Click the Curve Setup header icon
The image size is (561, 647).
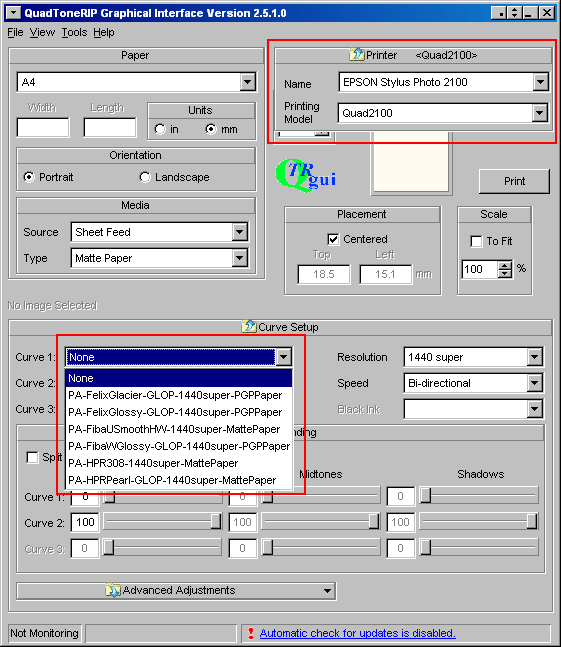pos(249,326)
